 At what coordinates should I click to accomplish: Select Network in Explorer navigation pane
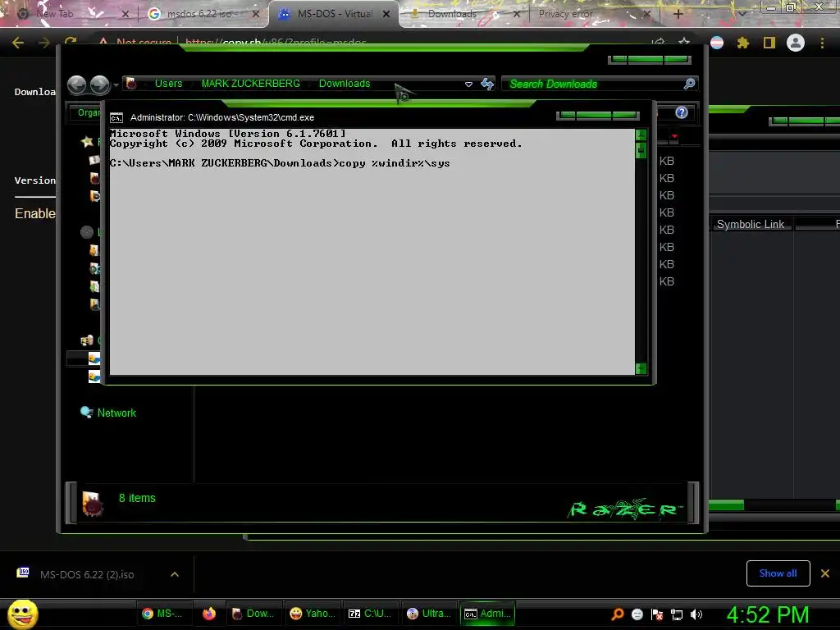pyautogui.click(x=116, y=413)
